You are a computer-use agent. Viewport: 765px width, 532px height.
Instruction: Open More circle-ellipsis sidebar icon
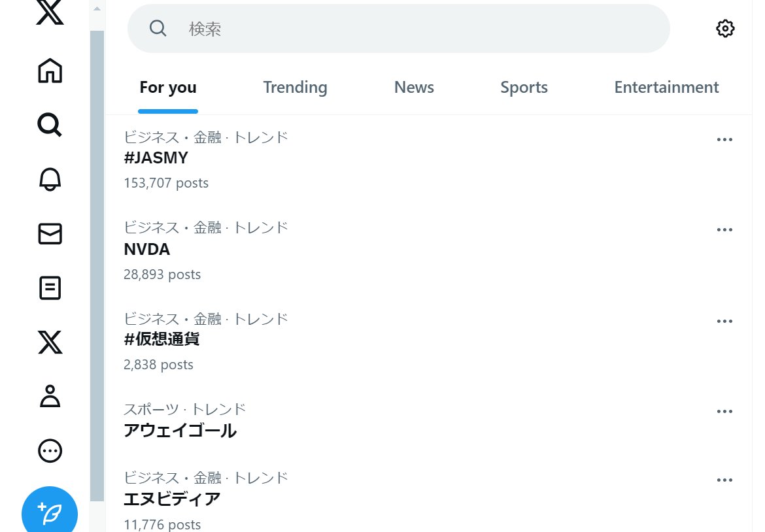[50, 450]
